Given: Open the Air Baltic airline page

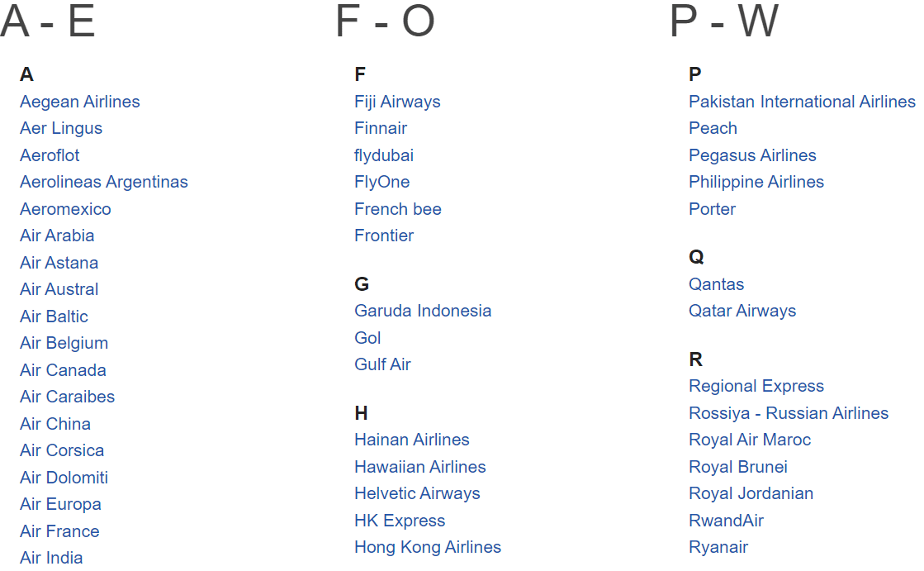Looking at the screenshot, I should click(54, 316).
